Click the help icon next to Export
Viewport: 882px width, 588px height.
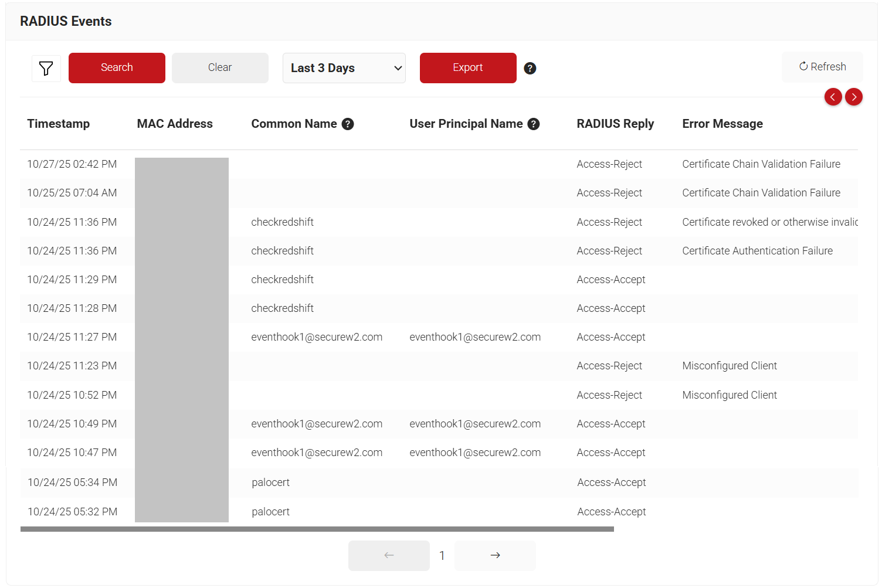pyautogui.click(x=530, y=68)
